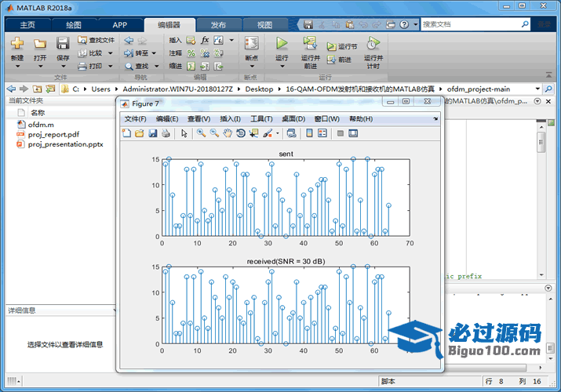Click Figure 7 save figure icon

click(153, 133)
